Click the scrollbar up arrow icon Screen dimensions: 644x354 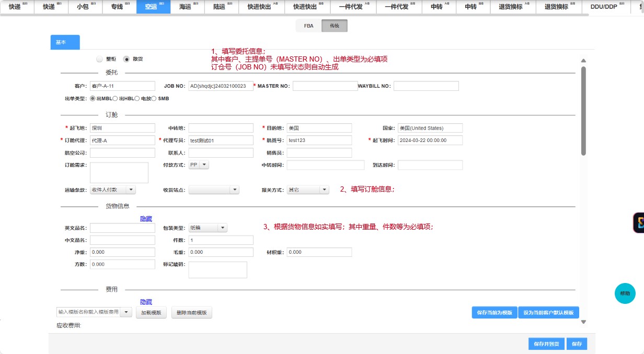(583, 61)
